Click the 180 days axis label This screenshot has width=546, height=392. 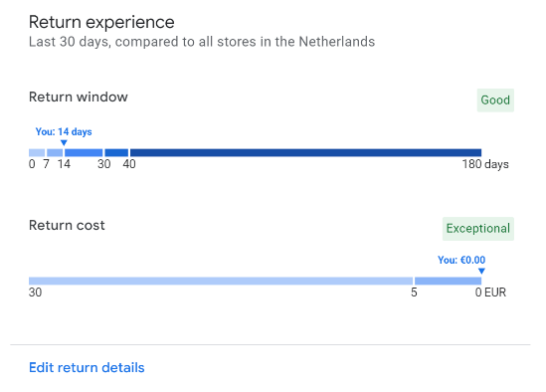(485, 164)
